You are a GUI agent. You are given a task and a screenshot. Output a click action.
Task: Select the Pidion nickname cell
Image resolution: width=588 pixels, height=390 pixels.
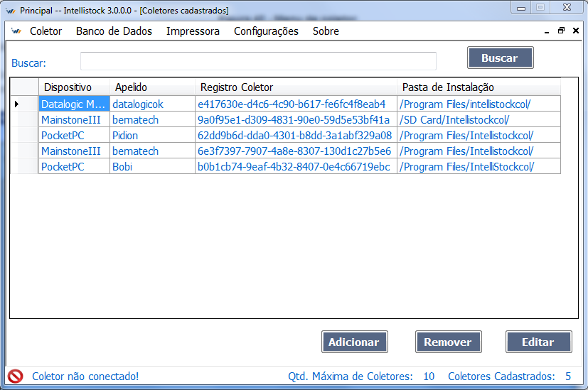click(x=152, y=135)
